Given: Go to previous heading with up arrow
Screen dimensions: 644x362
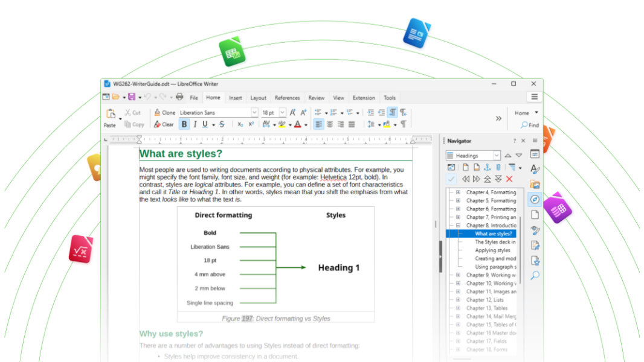Looking at the screenshot, I should tap(508, 156).
